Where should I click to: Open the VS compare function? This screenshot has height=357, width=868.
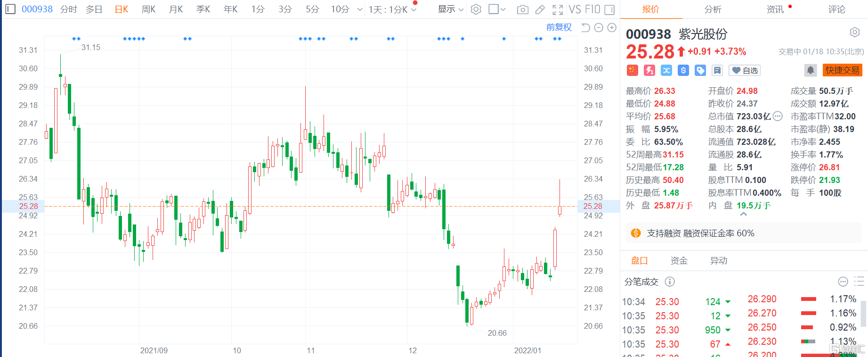click(x=575, y=9)
